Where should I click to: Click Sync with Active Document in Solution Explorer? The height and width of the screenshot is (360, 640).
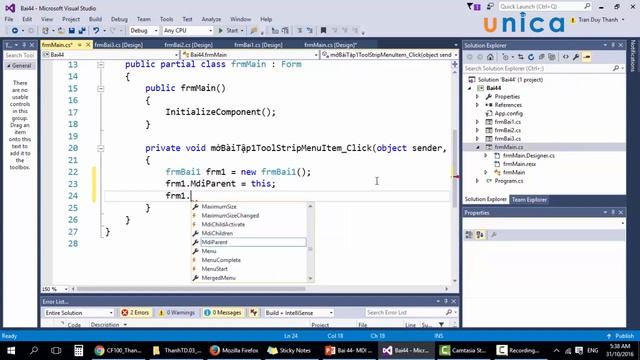pyautogui.click(x=520, y=57)
